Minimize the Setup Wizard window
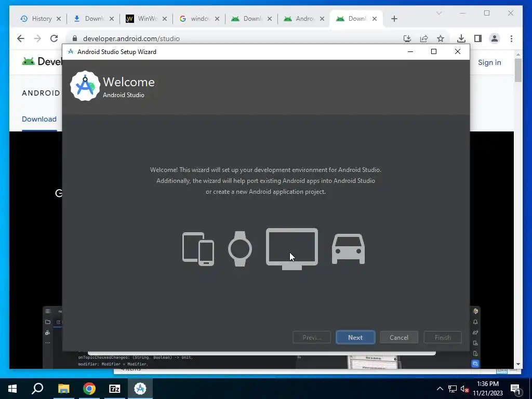The image size is (532, 399). pos(410,51)
